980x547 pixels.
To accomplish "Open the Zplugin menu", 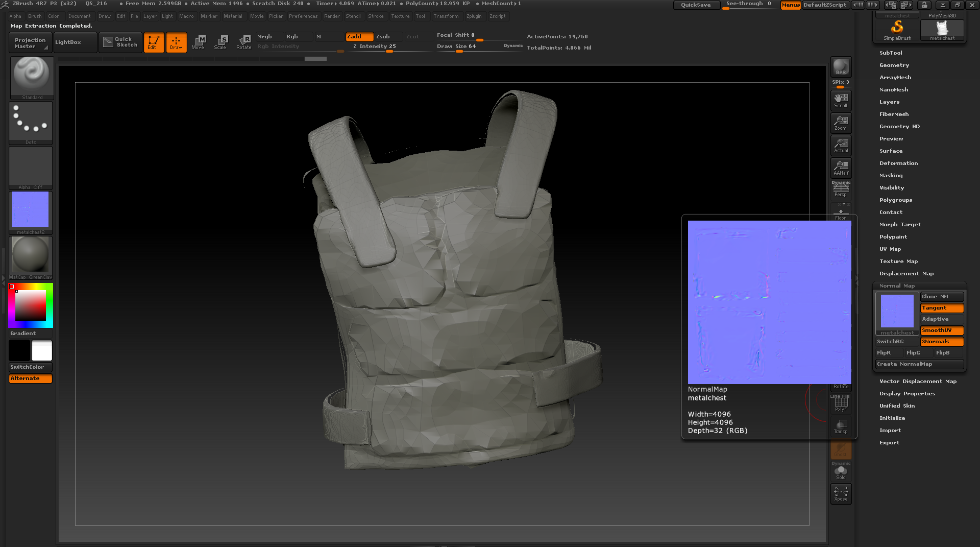I will [x=474, y=16].
